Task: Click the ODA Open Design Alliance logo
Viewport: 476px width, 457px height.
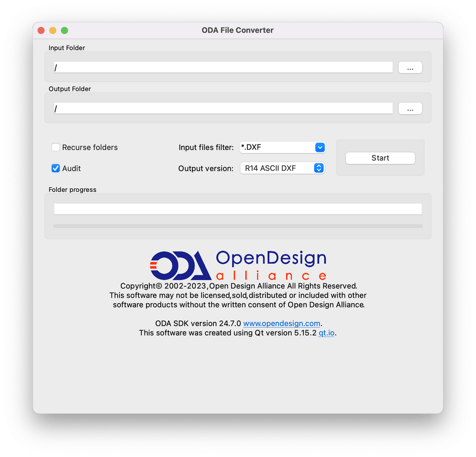Action: [x=238, y=265]
